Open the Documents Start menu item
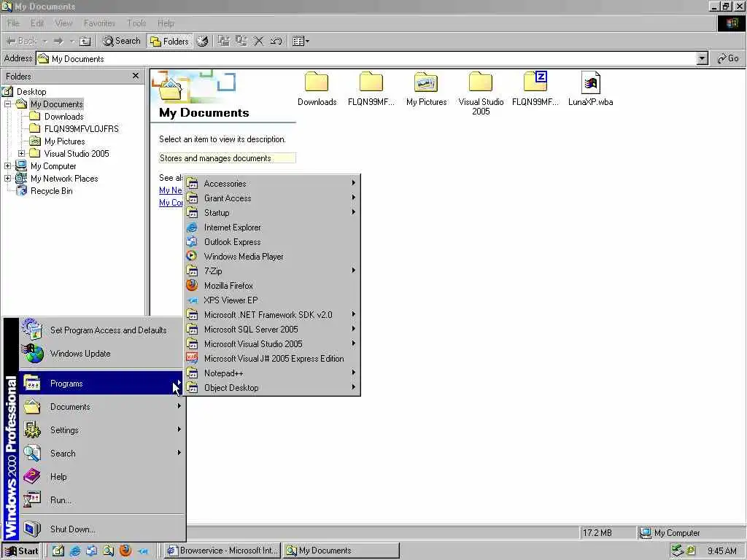747x560 pixels. point(101,407)
